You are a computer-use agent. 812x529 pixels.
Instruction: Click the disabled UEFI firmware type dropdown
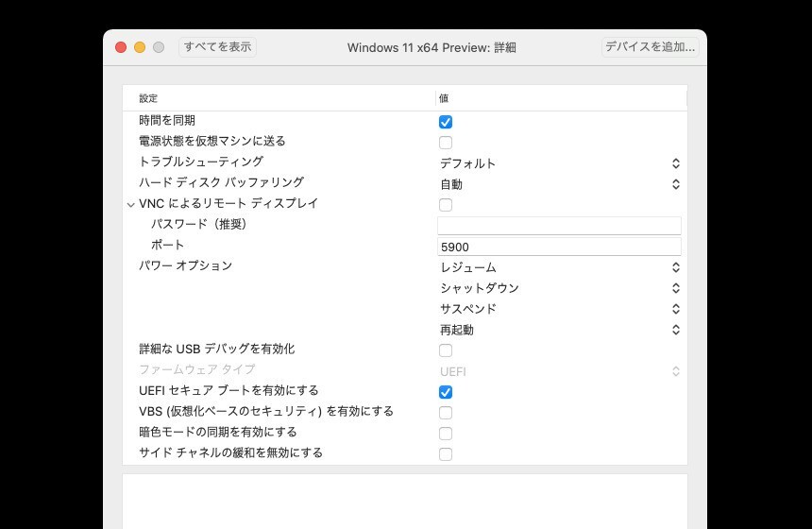pos(559,371)
